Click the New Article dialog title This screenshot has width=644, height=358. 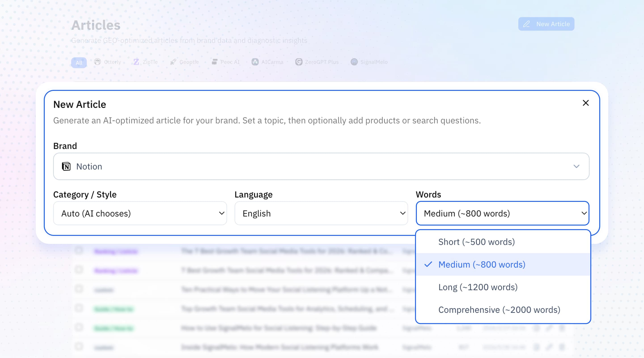click(x=80, y=104)
